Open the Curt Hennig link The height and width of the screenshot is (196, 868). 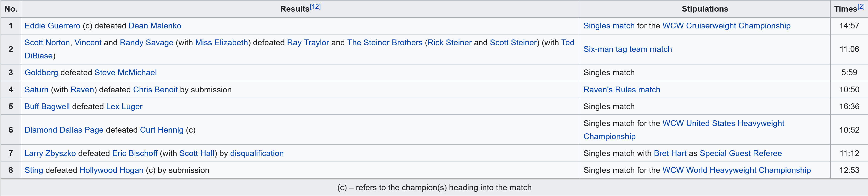click(x=161, y=130)
